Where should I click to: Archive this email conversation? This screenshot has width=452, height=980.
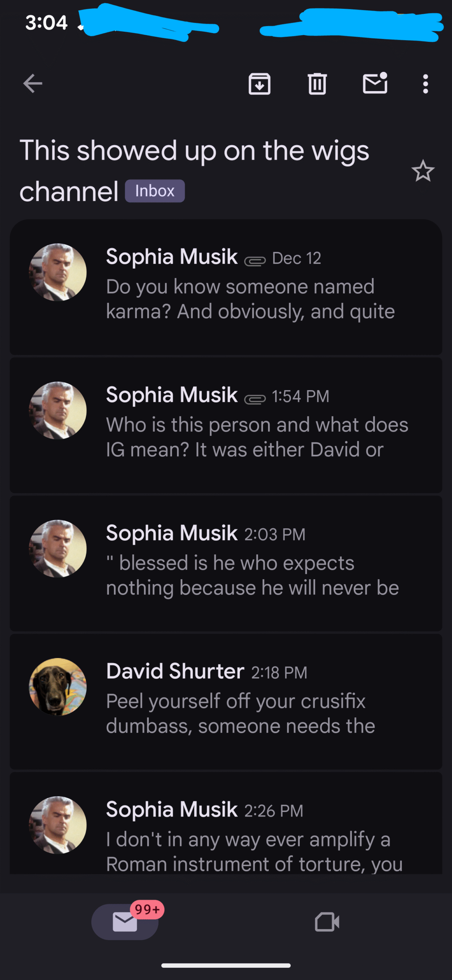(259, 84)
